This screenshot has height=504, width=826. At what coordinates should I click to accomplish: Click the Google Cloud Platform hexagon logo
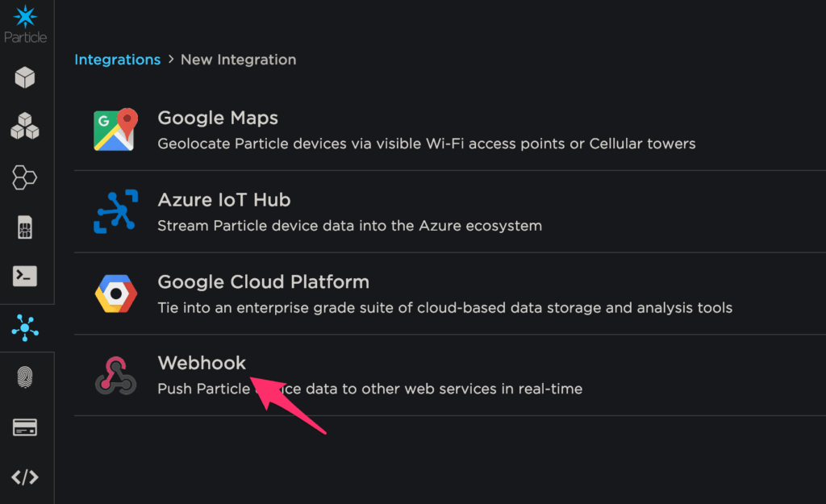coord(116,294)
